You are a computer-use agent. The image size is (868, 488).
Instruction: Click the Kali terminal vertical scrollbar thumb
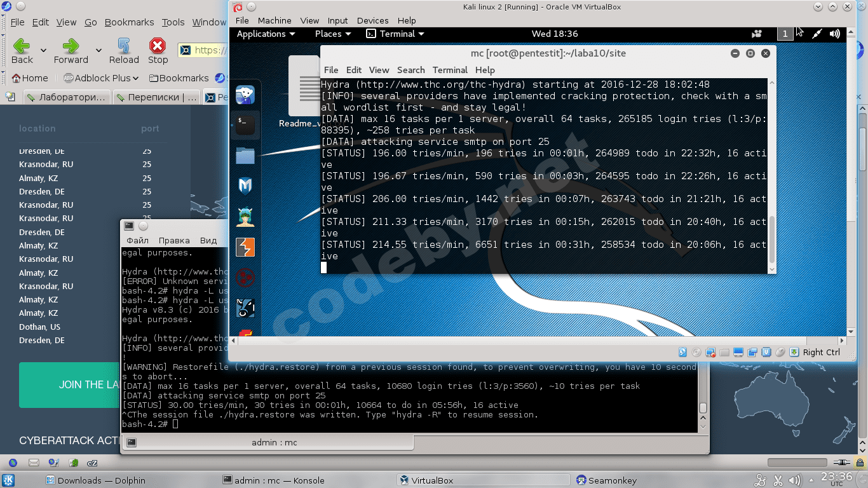point(772,239)
